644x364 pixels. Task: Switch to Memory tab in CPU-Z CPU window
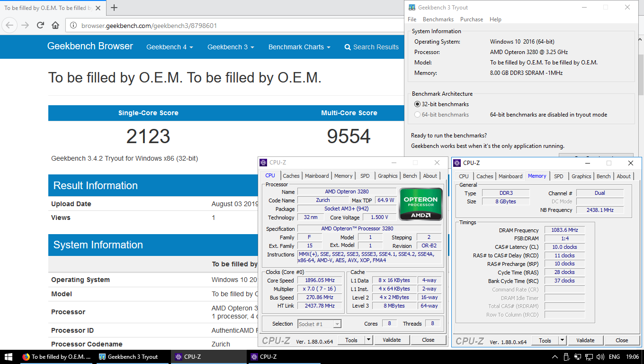[x=343, y=176]
